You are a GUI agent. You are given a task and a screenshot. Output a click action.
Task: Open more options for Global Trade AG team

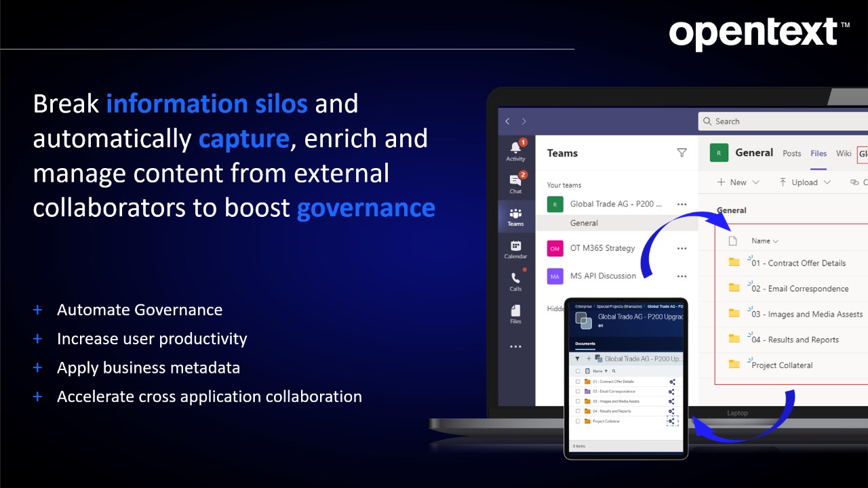[682, 204]
